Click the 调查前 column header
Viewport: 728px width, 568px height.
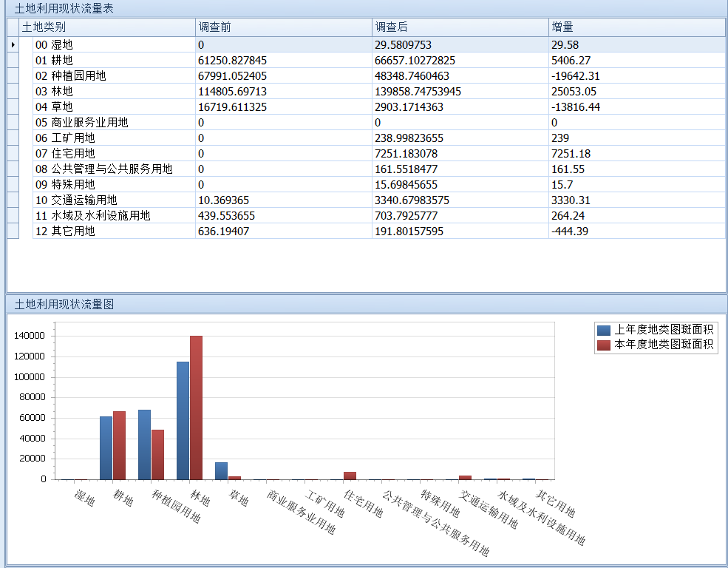(283, 27)
